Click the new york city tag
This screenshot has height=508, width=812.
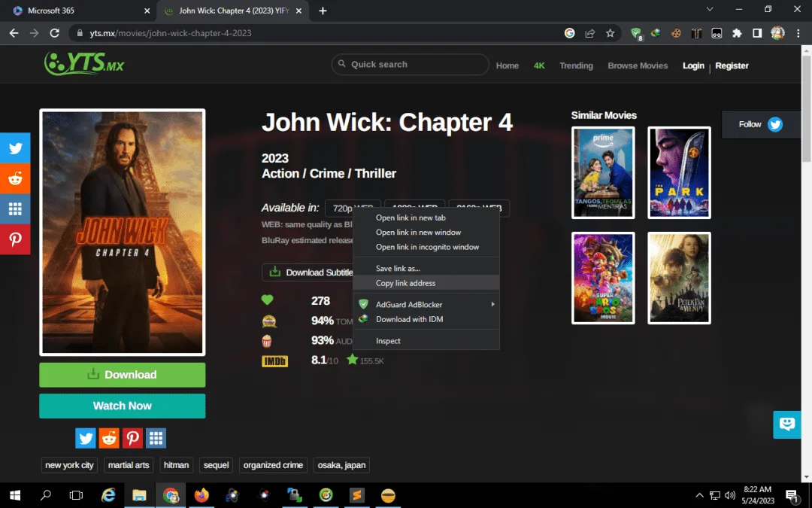click(x=69, y=465)
